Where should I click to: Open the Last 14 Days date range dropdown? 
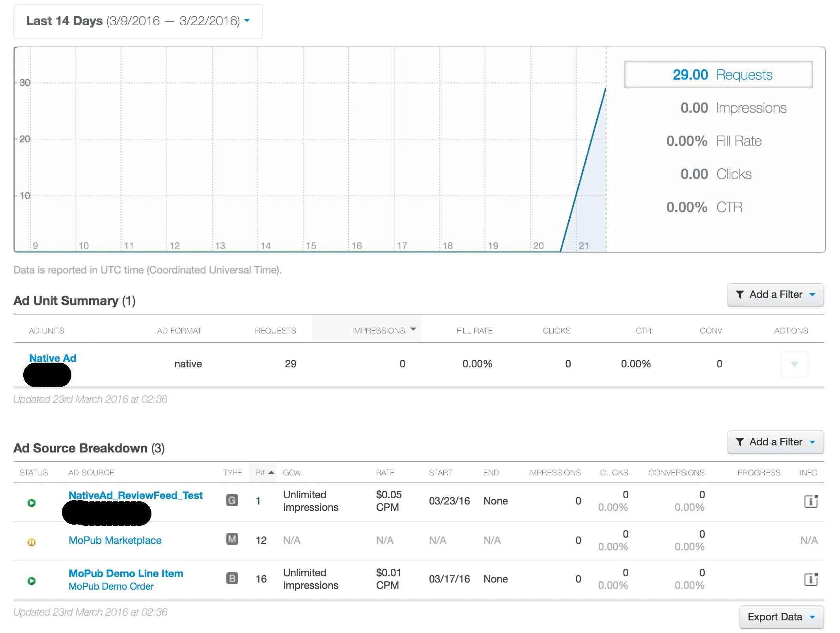(138, 21)
